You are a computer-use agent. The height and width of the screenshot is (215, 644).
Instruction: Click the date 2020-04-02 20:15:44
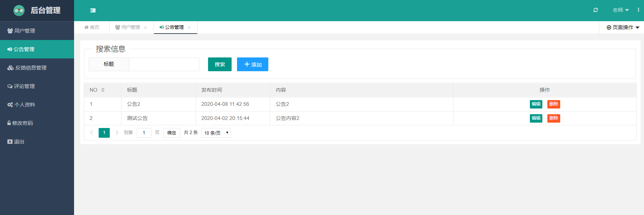pos(225,118)
